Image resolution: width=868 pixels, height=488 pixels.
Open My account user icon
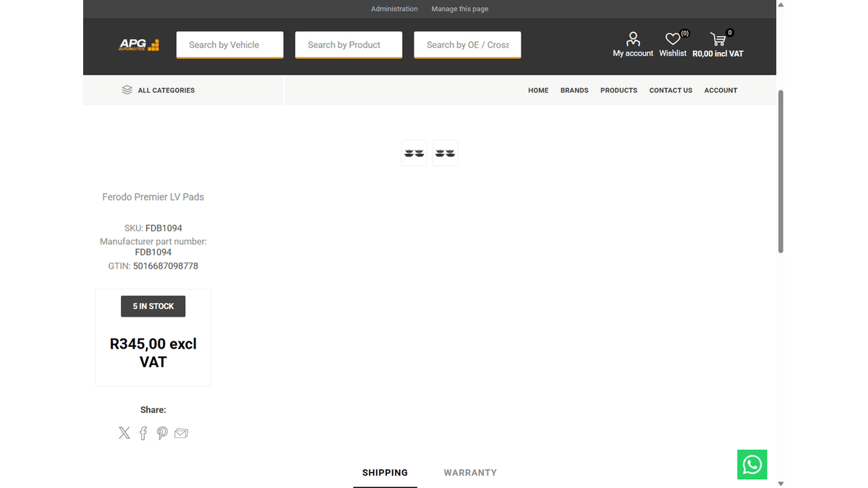(x=633, y=38)
